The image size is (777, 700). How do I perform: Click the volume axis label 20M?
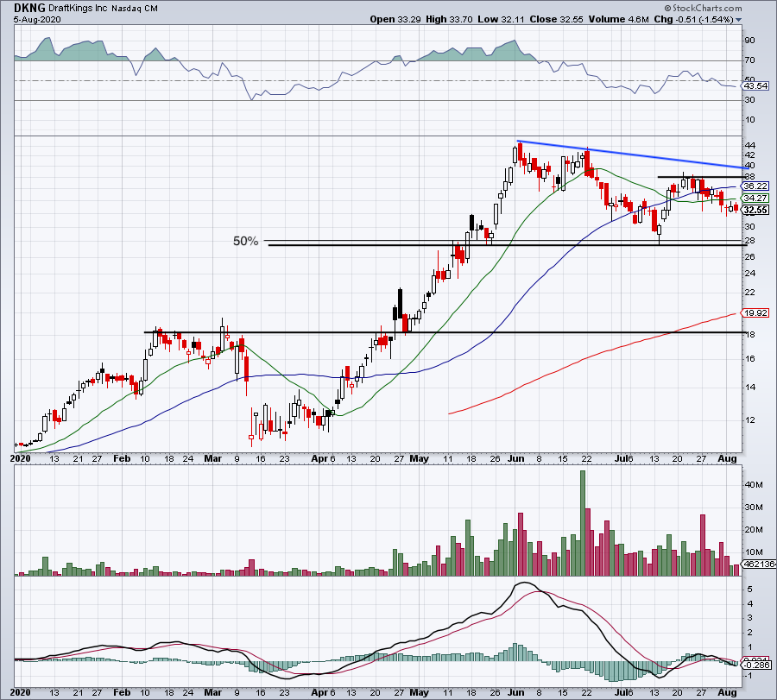click(x=754, y=530)
